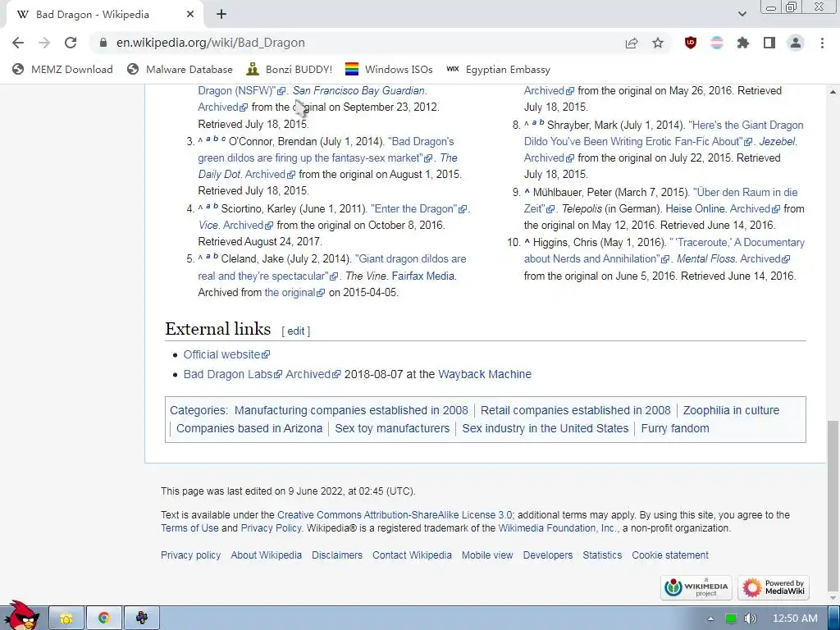Open the Bad Dragon Labs link
The width and height of the screenshot is (840, 630).
tap(232, 374)
